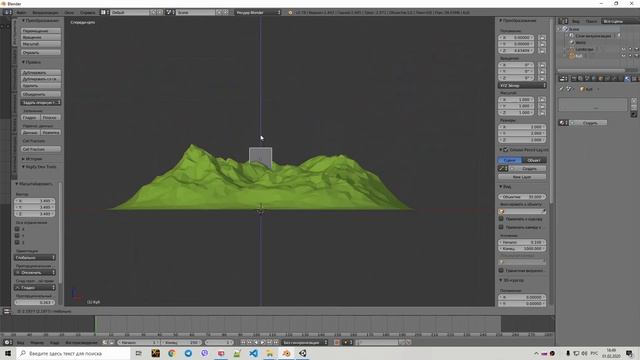Toggle visibility eye of Ландшафт object
Viewport: 640px width, 360px height.
click(623, 49)
